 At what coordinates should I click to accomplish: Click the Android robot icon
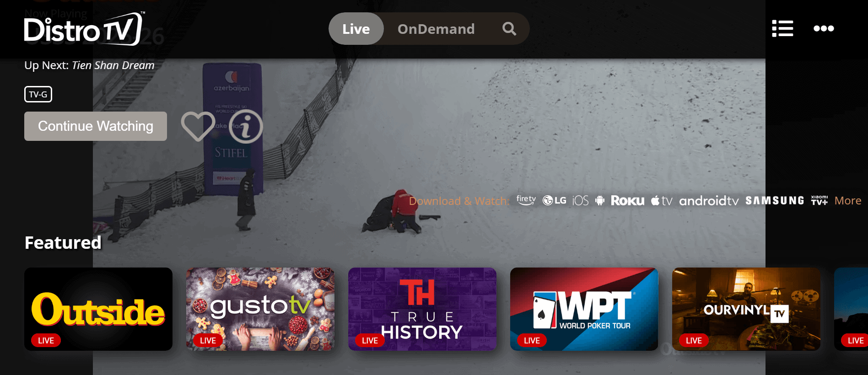tap(600, 200)
